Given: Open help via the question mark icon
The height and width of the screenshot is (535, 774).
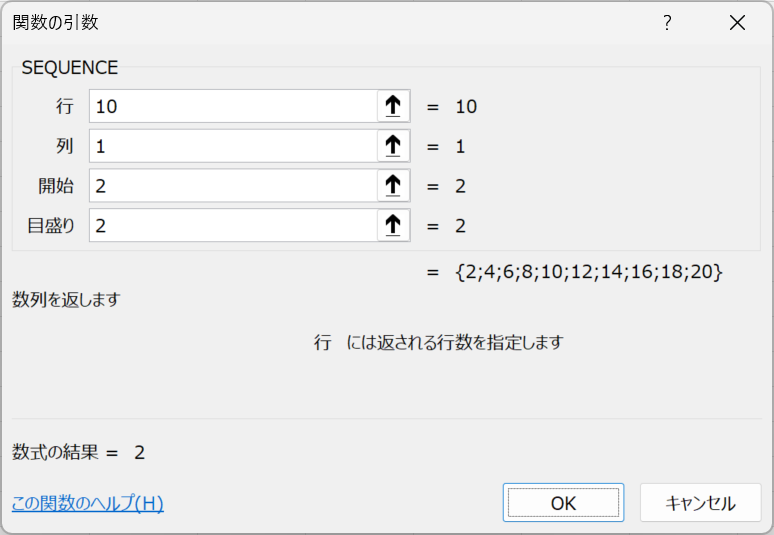Looking at the screenshot, I should (x=667, y=23).
